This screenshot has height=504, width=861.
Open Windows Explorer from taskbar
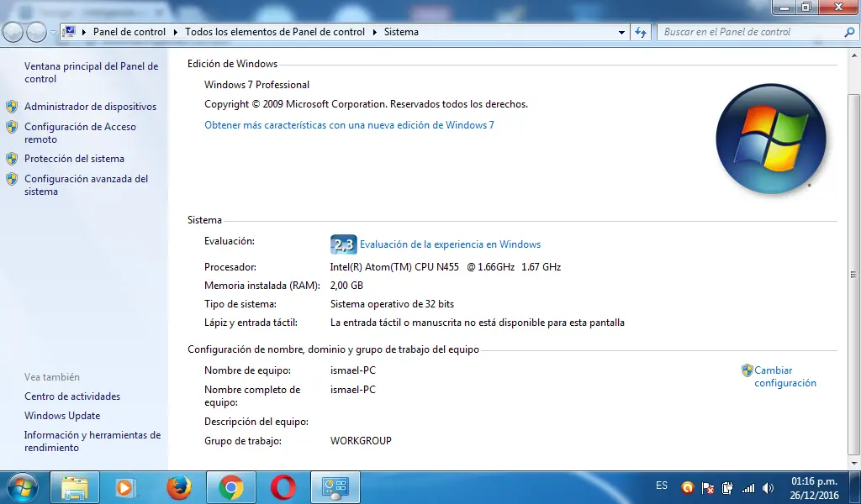pyautogui.click(x=75, y=487)
